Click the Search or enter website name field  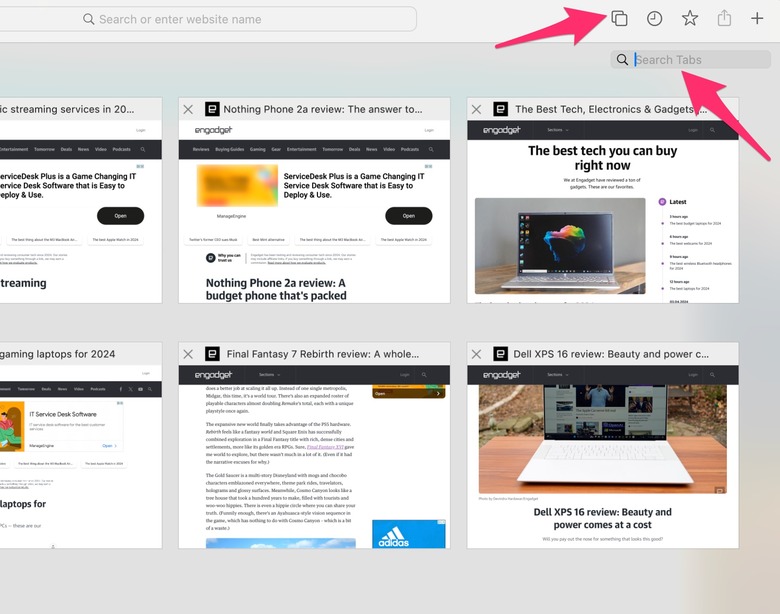208,19
